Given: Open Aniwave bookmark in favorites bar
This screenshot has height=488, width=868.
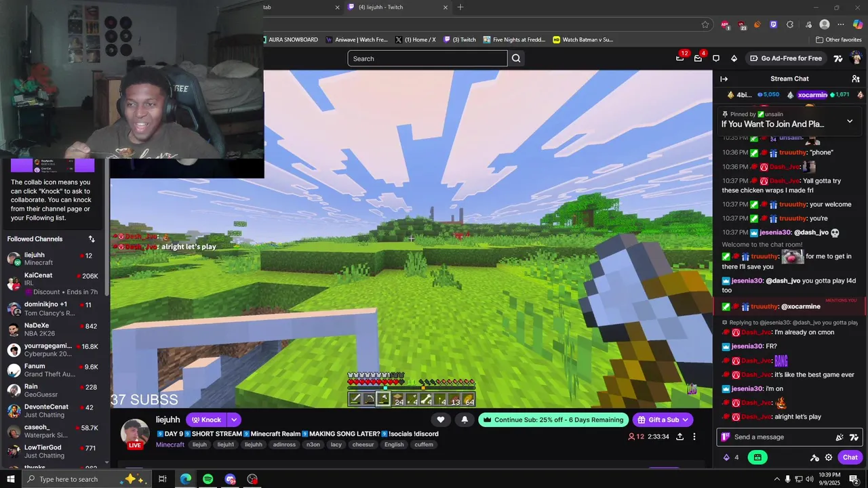Looking at the screenshot, I should click(357, 39).
